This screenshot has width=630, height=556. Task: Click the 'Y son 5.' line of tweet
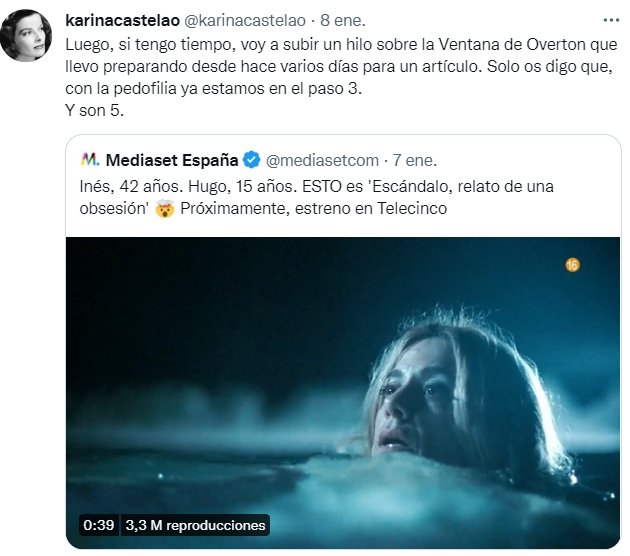(94, 110)
